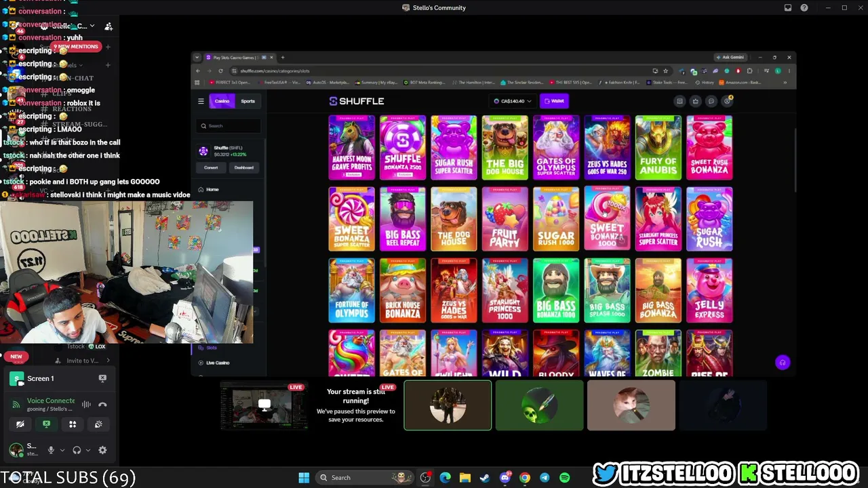This screenshot has height=488, width=868.
Task: Toggle Discord screen share button
Action: point(46,424)
